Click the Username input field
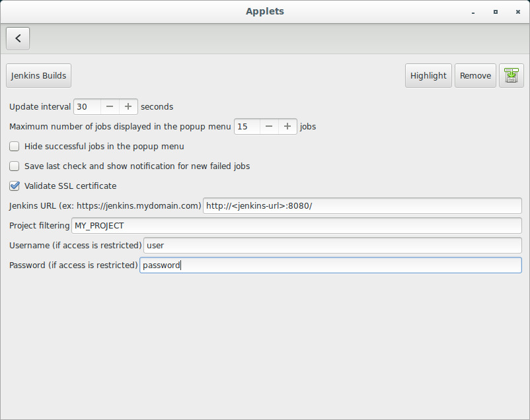Screen dimensions: 530x420 click(332, 245)
